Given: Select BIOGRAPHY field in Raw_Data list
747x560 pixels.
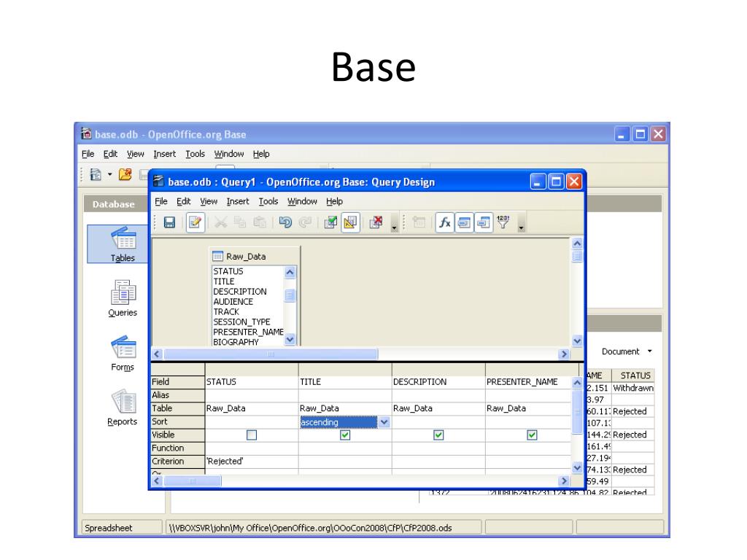Looking at the screenshot, I should [x=236, y=342].
